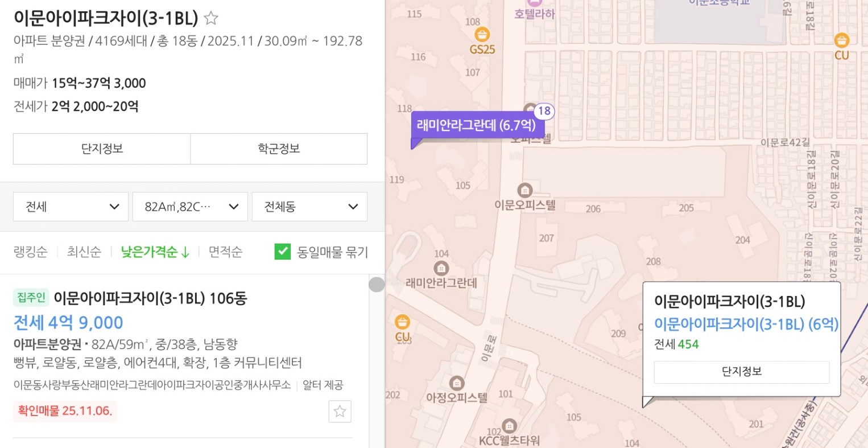This screenshot has height=448, width=868.
Task: Click the listing price 전세 4억 9,000
Action: tap(68, 323)
